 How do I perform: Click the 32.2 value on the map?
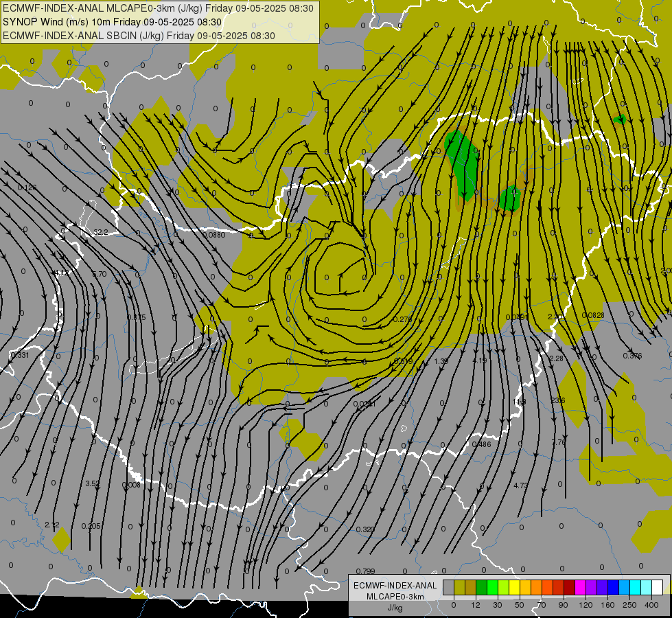click(x=101, y=233)
